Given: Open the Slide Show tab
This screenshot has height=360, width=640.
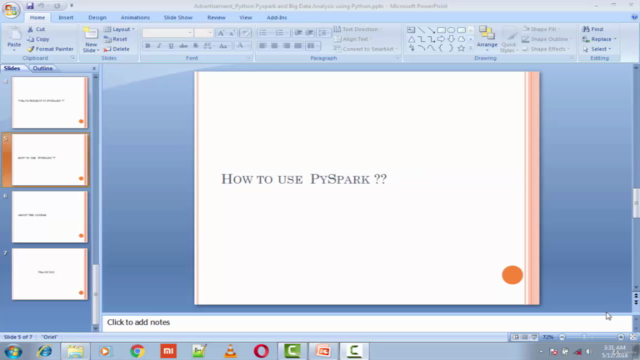Looking at the screenshot, I should coord(178,18).
